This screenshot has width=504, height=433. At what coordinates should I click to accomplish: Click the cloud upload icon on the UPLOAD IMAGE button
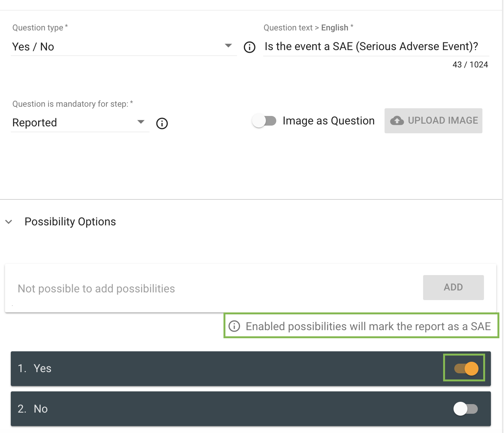pos(396,120)
